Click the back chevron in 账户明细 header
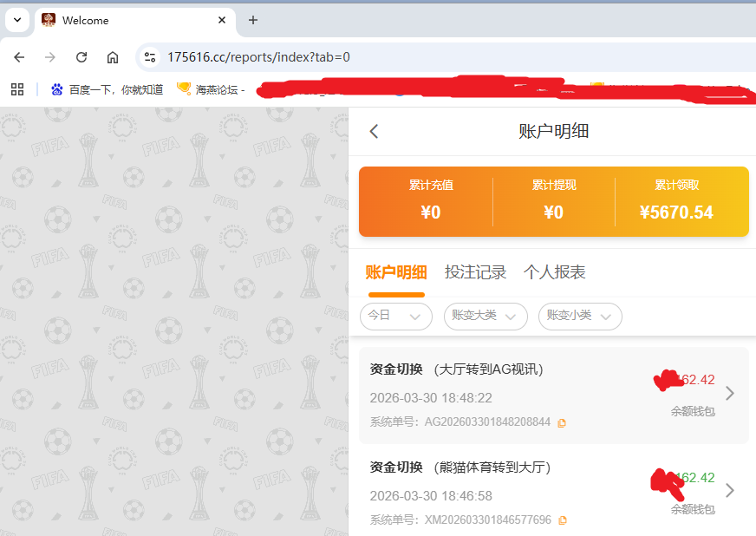756x536 pixels. [x=374, y=131]
